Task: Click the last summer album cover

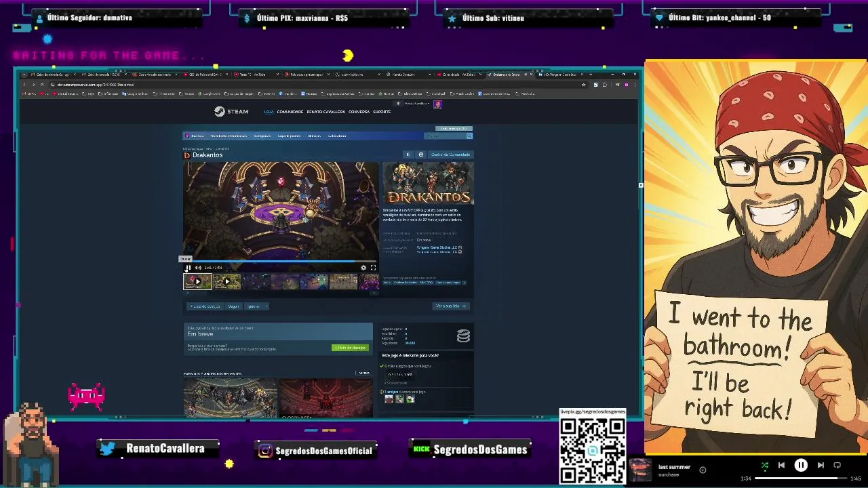Action: 640,470
